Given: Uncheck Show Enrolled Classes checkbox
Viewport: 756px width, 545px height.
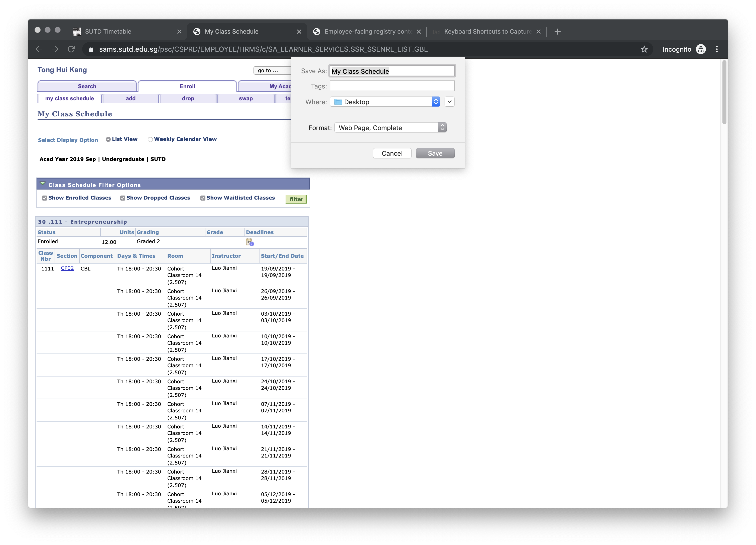Looking at the screenshot, I should click(45, 198).
